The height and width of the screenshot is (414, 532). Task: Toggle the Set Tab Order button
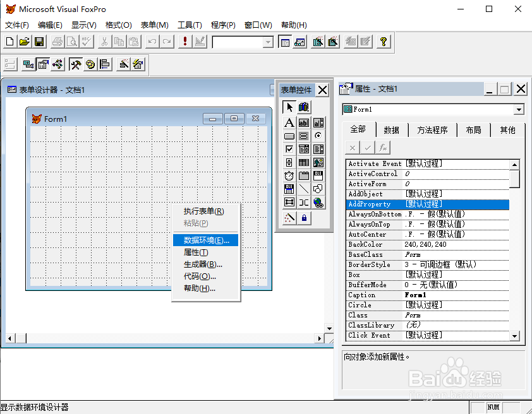[x=10, y=64]
